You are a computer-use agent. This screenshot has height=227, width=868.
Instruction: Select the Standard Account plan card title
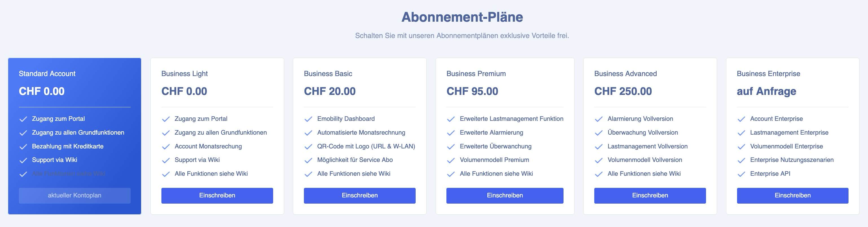[x=47, y=74]
